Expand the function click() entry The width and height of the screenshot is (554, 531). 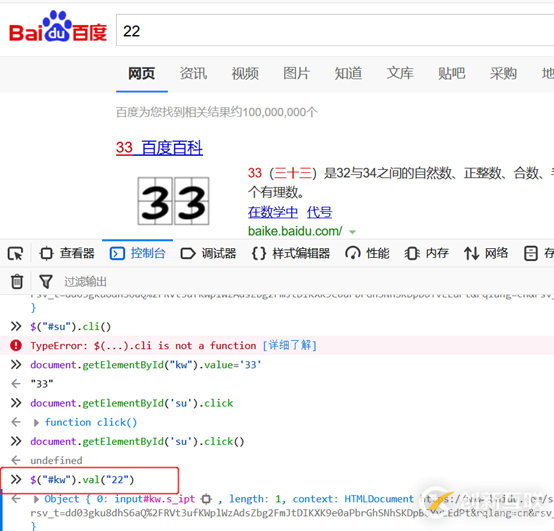point(36,423)
